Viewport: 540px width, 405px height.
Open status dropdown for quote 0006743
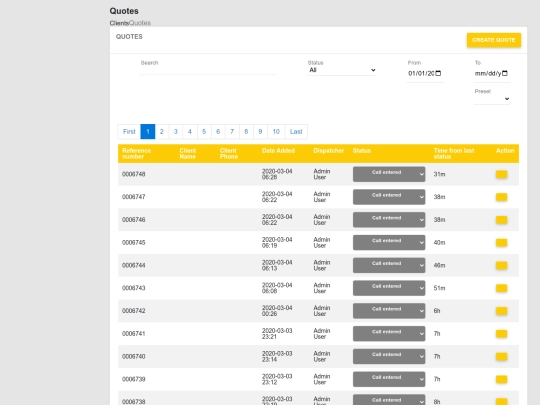click(389, 288)
